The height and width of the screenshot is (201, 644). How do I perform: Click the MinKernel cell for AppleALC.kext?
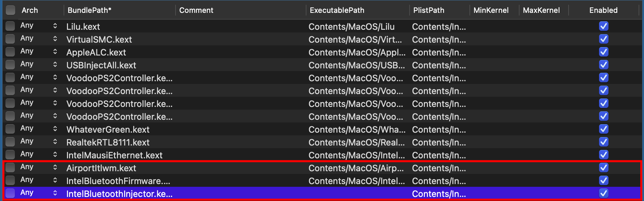494,52
